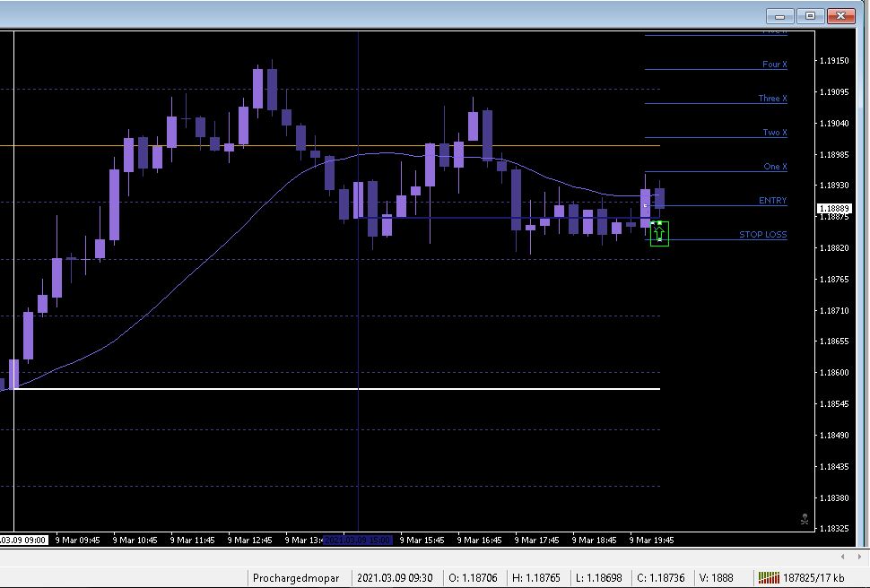Image resolution: width=870 pixels, height=588 pixels.
Task: Select the ENTRY line label
Action: pos(771,200)
